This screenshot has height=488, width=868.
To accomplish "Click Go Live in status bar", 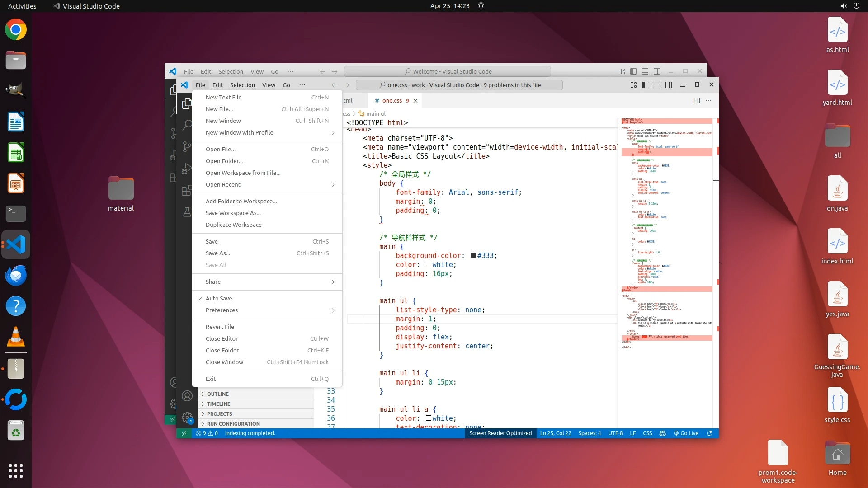I will tap(686, 433).
